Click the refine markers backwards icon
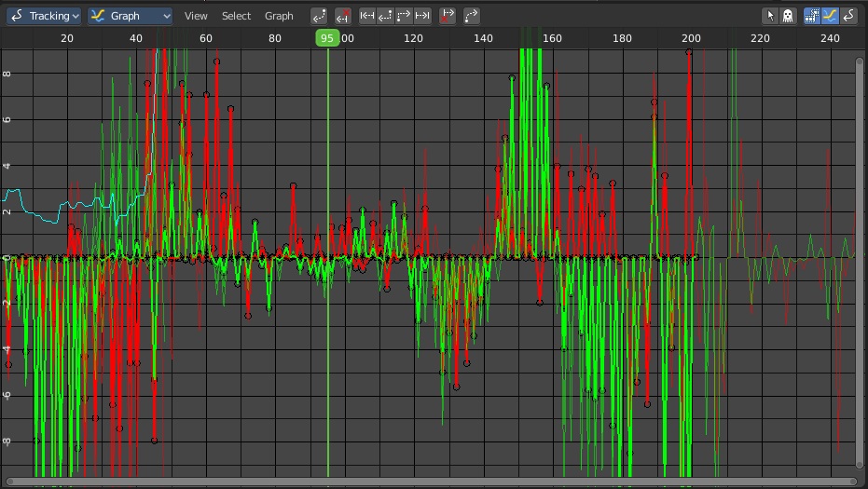Image resolution: width=868 pixels, height=489 pixels. [x=319, y=16]
